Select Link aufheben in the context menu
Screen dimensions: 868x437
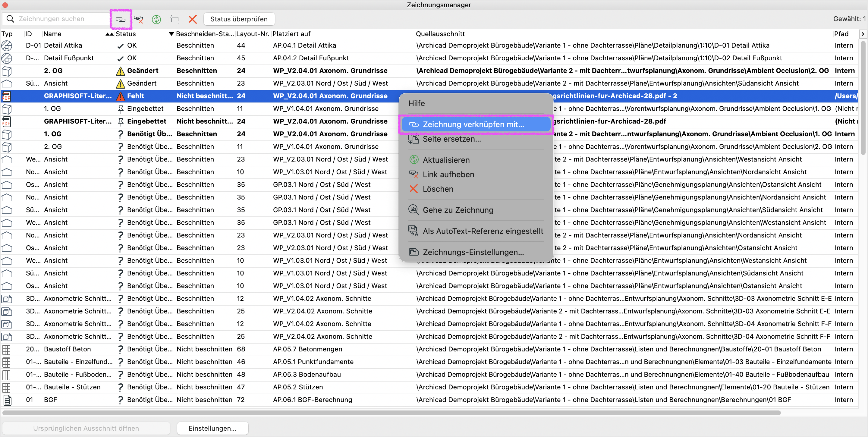[476, 174]
